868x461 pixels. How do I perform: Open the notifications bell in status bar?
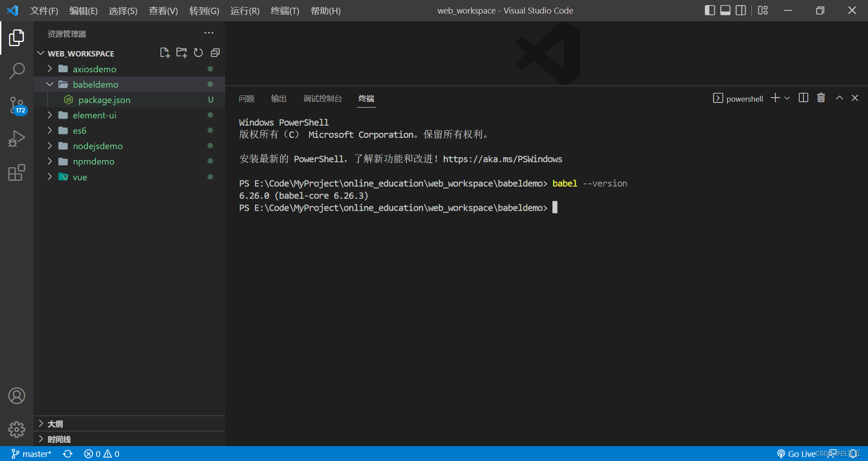click(x=854, y=454)
